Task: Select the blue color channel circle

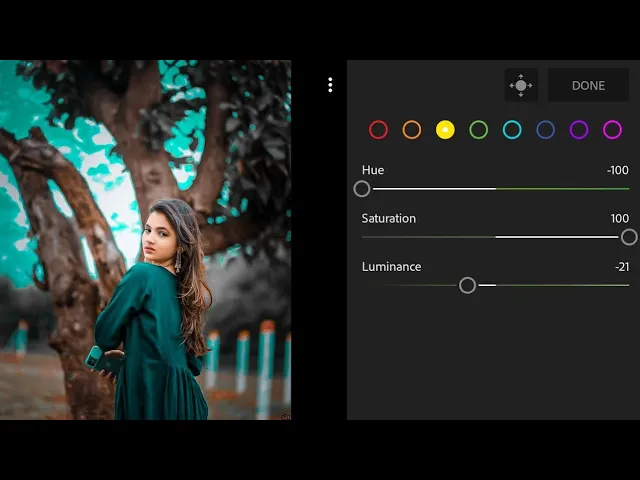Action: 546,130
